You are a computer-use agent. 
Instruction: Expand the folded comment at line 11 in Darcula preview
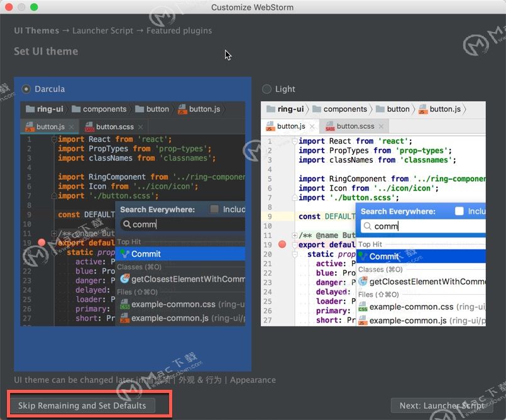54,233
